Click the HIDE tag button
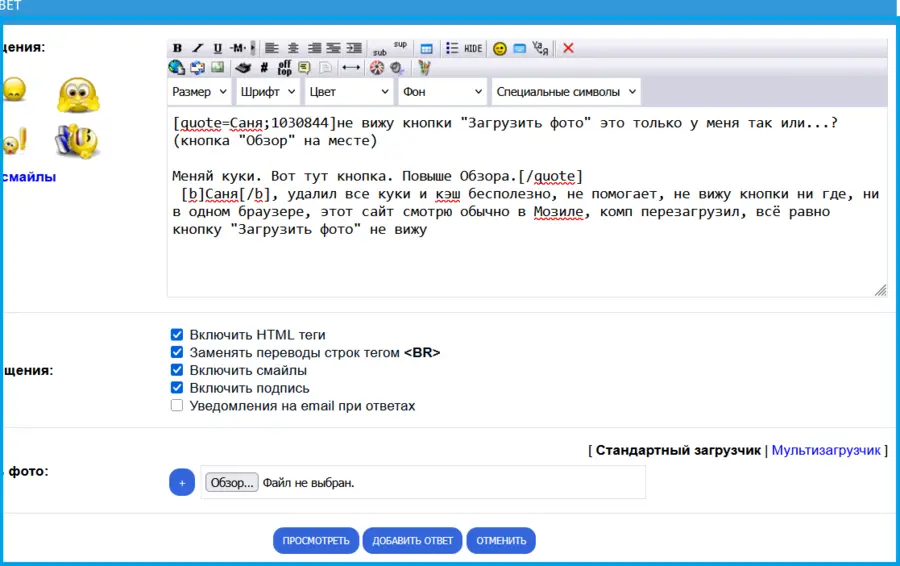This screenshot has height=566, width=900. pyautogui.click(x=473, y=48)
